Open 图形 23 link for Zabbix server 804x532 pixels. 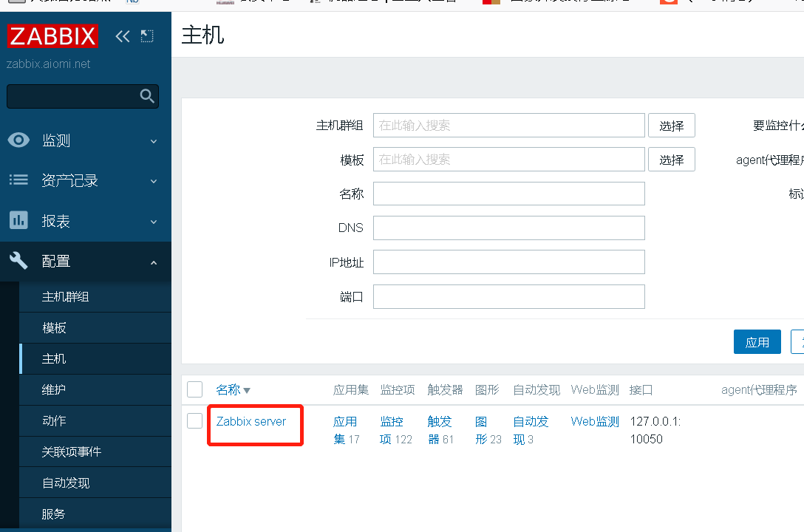pos(488,431)
